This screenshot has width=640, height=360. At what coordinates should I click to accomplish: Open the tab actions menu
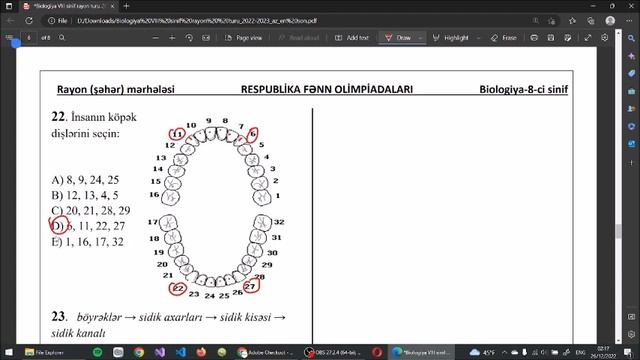9,6
